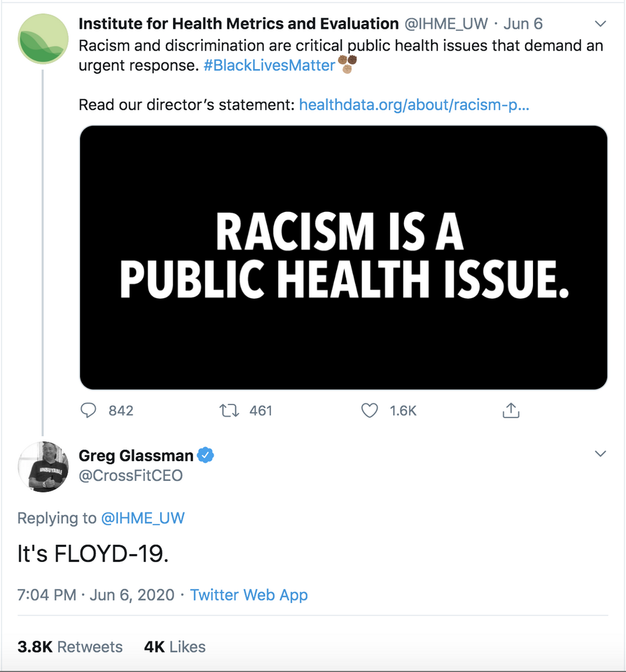Image resolution: width=626 pixels, height=672 pixels.
Task: Select the @CrossFitCEO handle
Action: [x=131, y=476]
